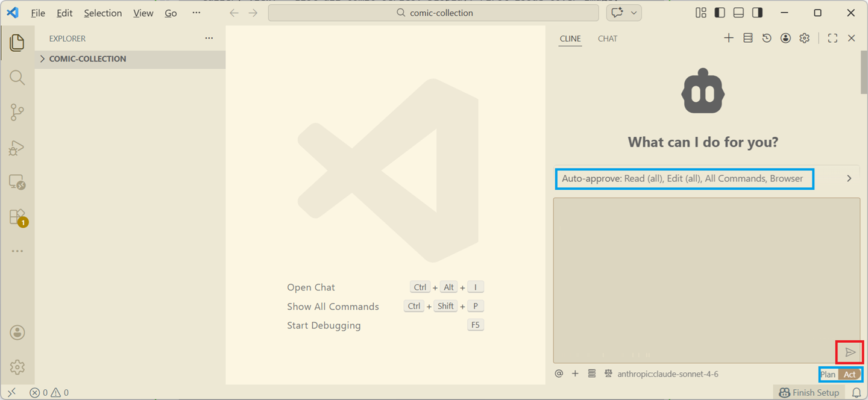Switch to the CHAT tab
The height and width of the screenshot is (400, 868).
click(x=607, y=39)
